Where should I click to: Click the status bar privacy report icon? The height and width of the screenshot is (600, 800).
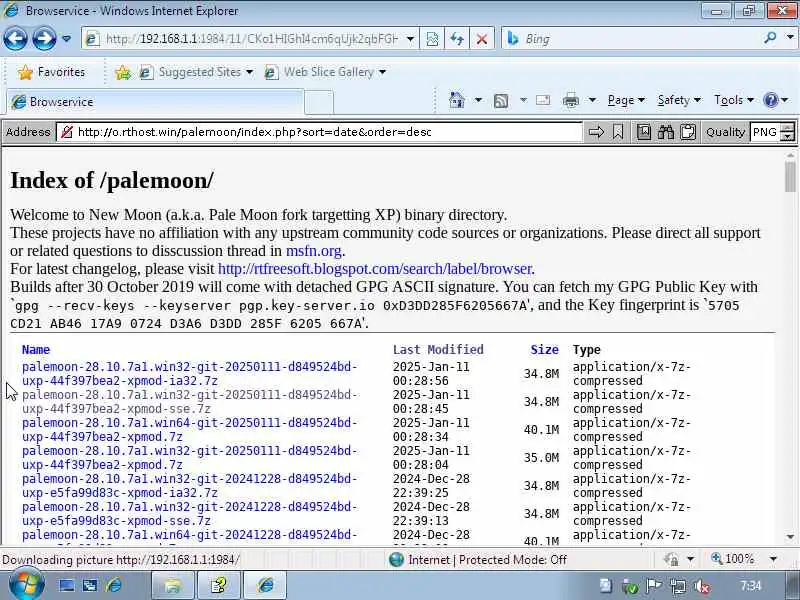[671, 560]
